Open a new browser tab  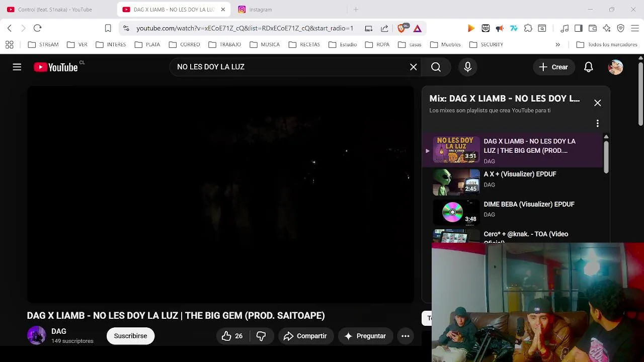coord(356,10)
